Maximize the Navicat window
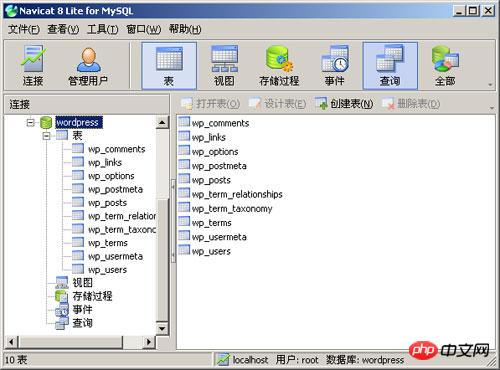Image resolution: width=500 pixels, height=370 pixels. tap(473, 11)
